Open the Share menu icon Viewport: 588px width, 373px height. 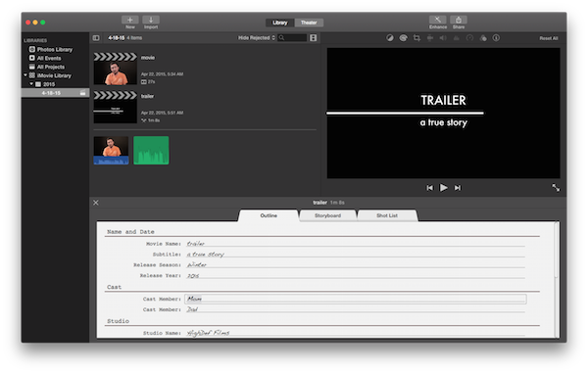[x=459, y=20]
